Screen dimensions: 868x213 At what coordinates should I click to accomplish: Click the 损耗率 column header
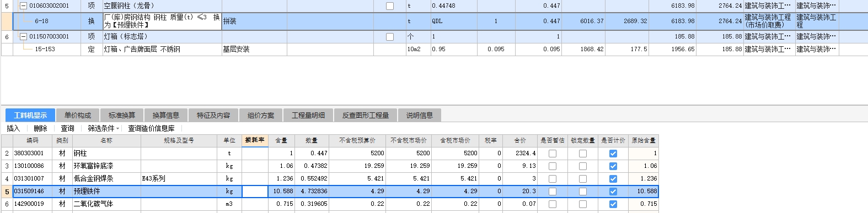pos(255,140)
